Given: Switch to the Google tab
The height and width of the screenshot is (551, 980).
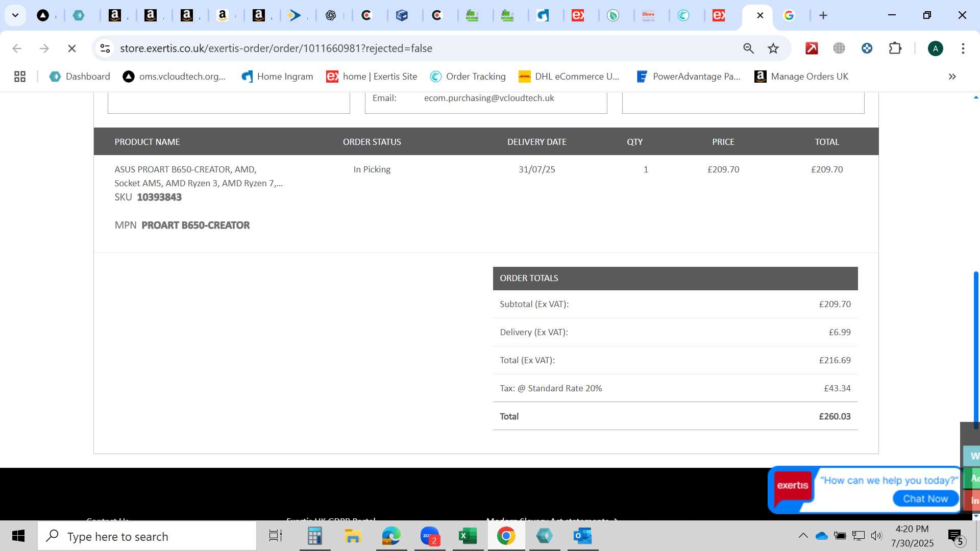Looking at the screenshot, I should [x=789, y=15].
